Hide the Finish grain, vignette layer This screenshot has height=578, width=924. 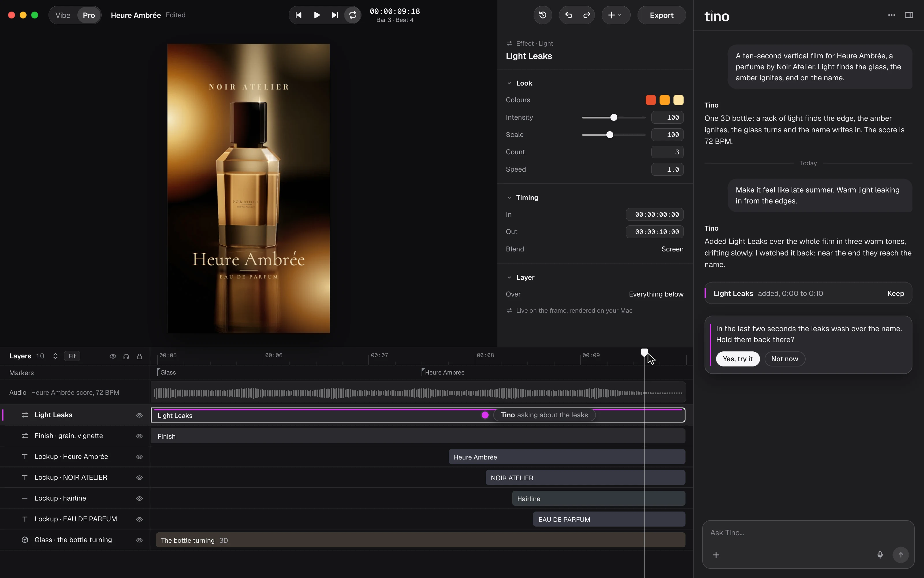tap(139, 436)
